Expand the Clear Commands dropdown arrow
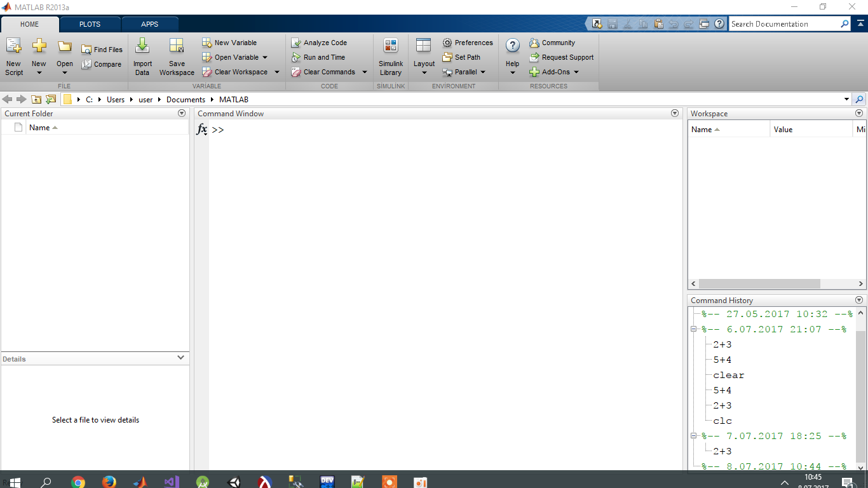The width and height of the screenshot is (868, 488). [365, 72]
